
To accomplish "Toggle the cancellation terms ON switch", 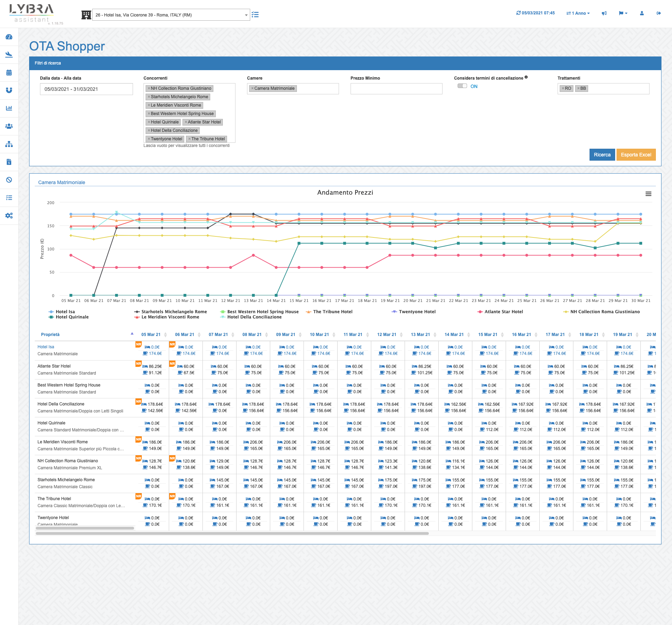I will [x=462, y=86].
